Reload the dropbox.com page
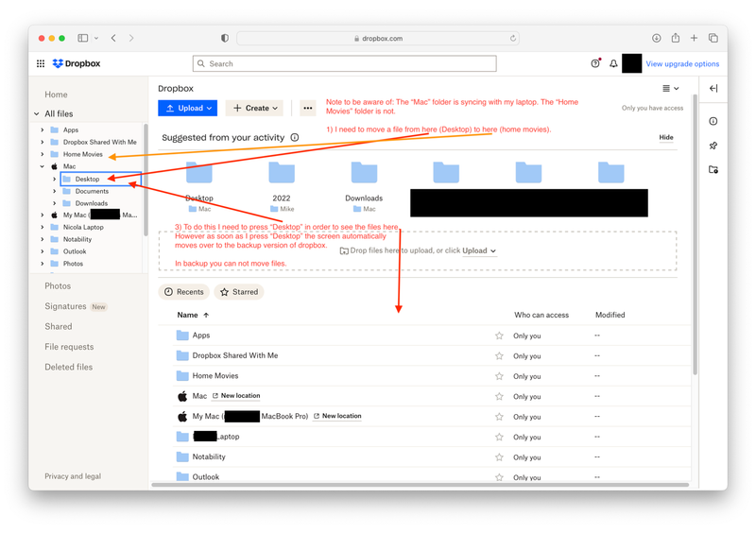756x534 pixels. pos(512,38)
